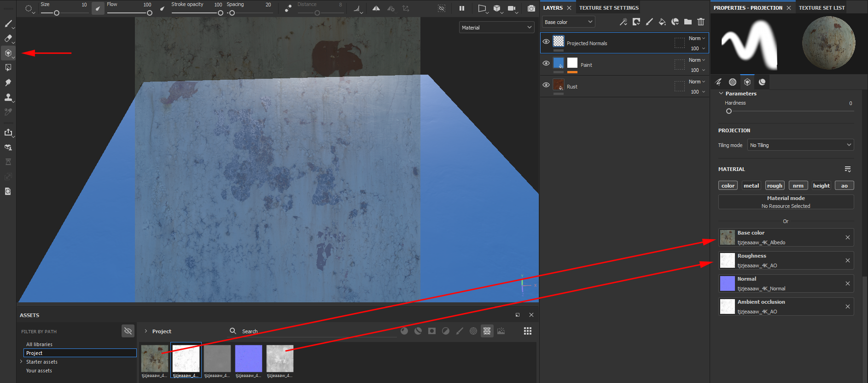Screen dimensions: 868x383
Task: Open the Texture Set List tab
Action: tap(821, 8)
